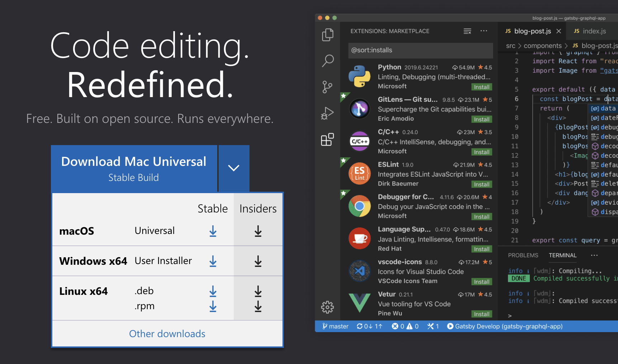Install Debugger for Chrome extension
Viewport: 618px width, 364px height.
(x=481, y=217)
